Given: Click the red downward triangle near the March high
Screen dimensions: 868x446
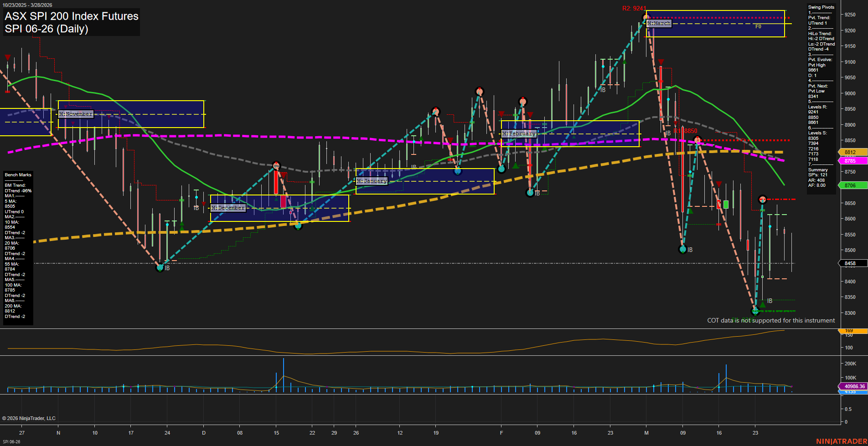Looking at the screenshot, I should tap(661, 61).
